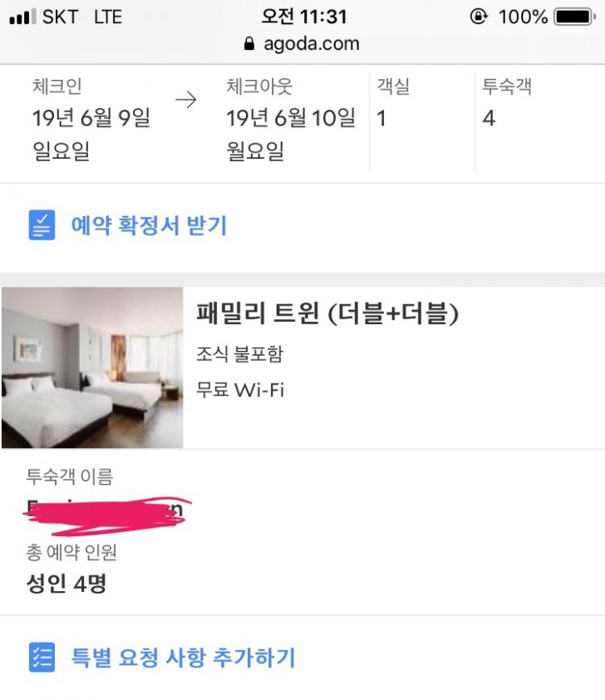Select the 체크인 date 19년 6월 9일

click(x=91, y=118)
